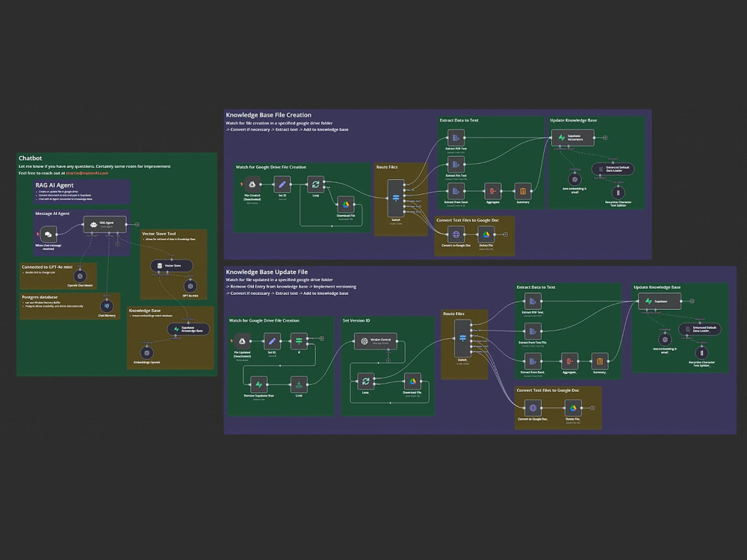Select the OpenAI Chat Model node
This screenshot has width=747, height=560.
pos(80,276)
